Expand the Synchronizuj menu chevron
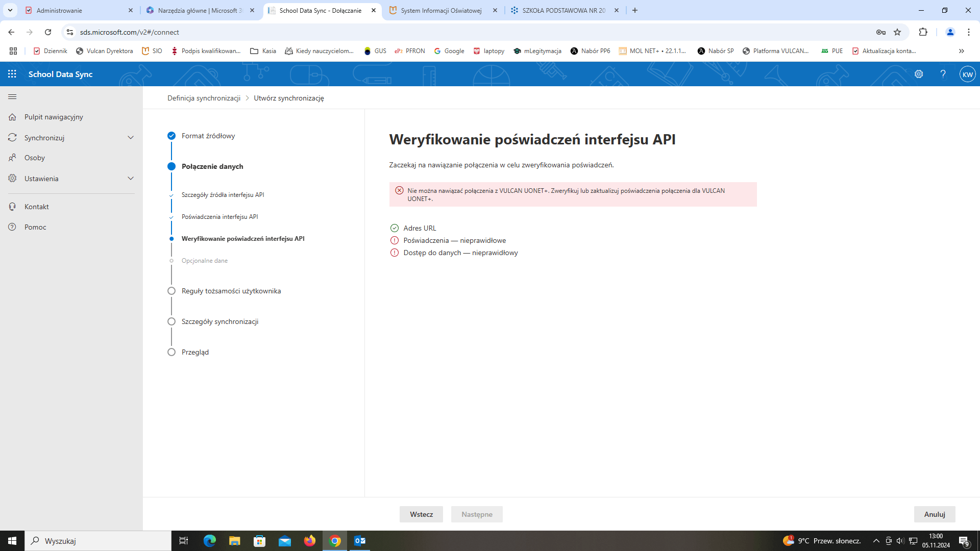Viewport: 980px width, 551px height. pos(131,138)
